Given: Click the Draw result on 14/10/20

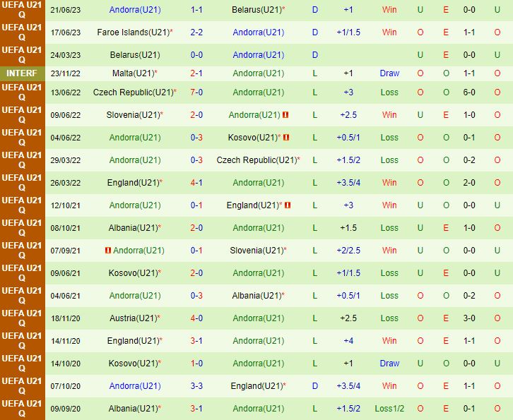Looking at the screenshot, I should pyautogui.click(x=389, y=363).
